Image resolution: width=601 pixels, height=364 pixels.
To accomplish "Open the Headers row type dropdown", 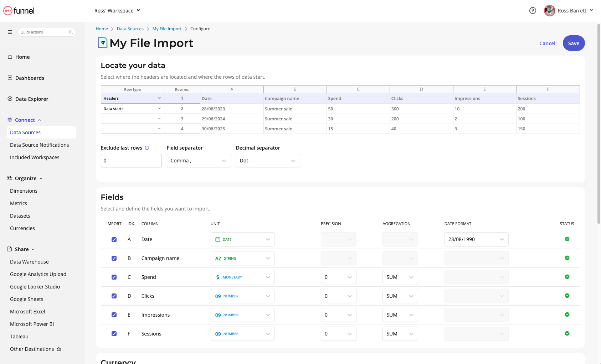I will pos(132,98).
